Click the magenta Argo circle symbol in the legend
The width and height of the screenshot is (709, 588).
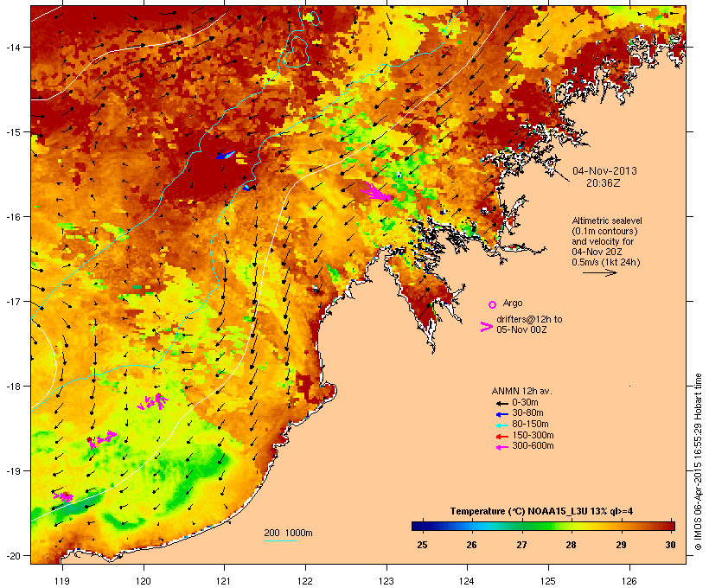(x=493, y=304)
